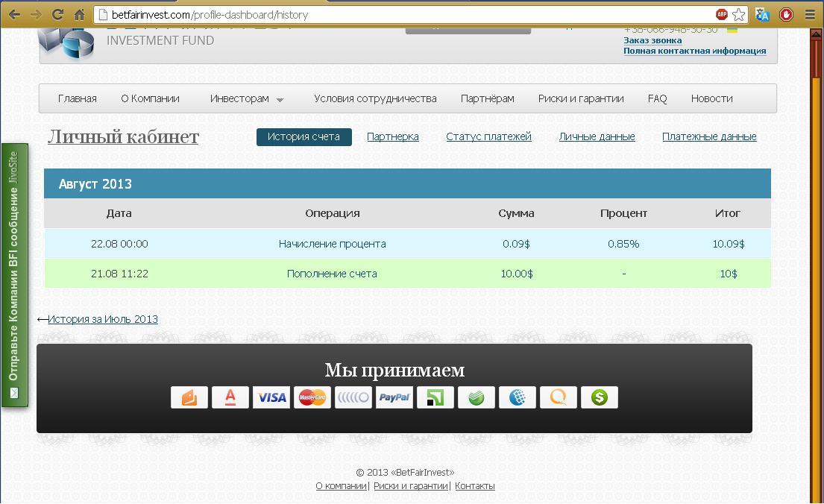Click the Итог column header

(x=727, y=213)
